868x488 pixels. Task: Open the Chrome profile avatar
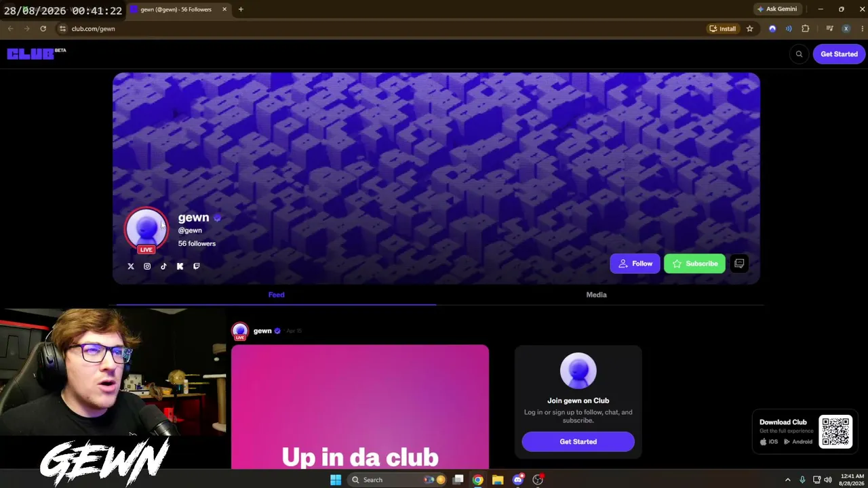pyautogui.click(x=846, y=28)
